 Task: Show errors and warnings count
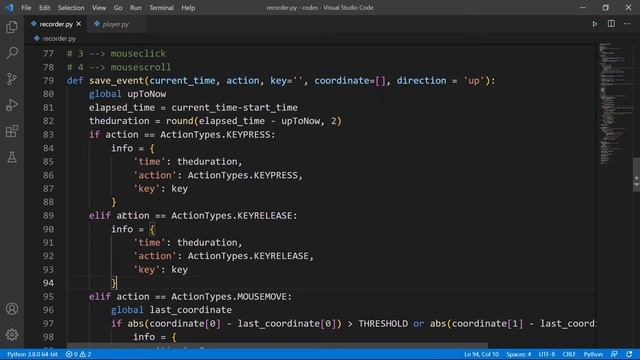[78, 354]
